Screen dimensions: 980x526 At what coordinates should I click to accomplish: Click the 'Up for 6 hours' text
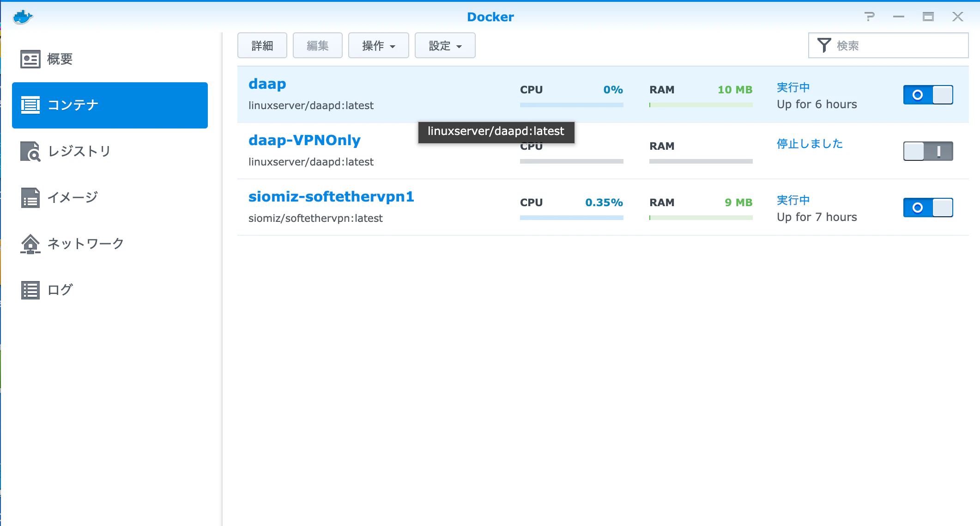click(x=817, y=104)
